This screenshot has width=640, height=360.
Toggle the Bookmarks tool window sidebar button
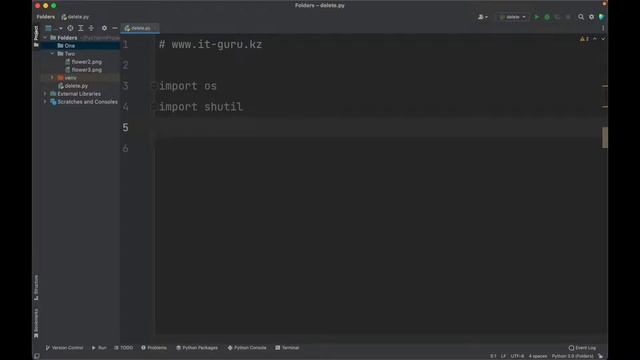tap(36, 323)
